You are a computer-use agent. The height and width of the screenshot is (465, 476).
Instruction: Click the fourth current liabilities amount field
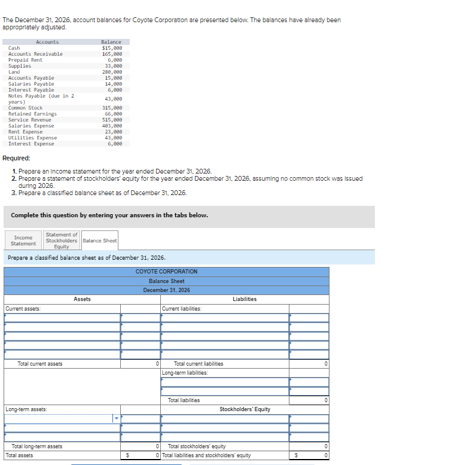309,345
